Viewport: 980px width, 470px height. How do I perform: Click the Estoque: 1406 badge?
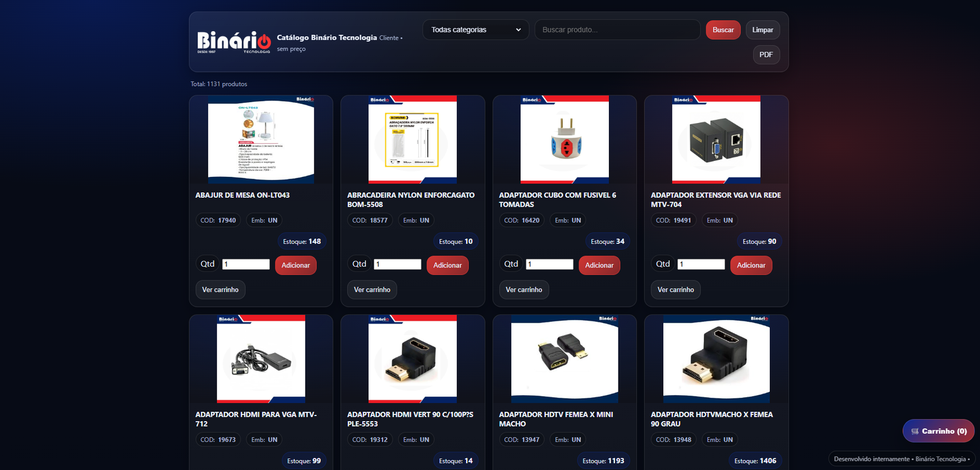pyautogui.click(x=755, y=461)
